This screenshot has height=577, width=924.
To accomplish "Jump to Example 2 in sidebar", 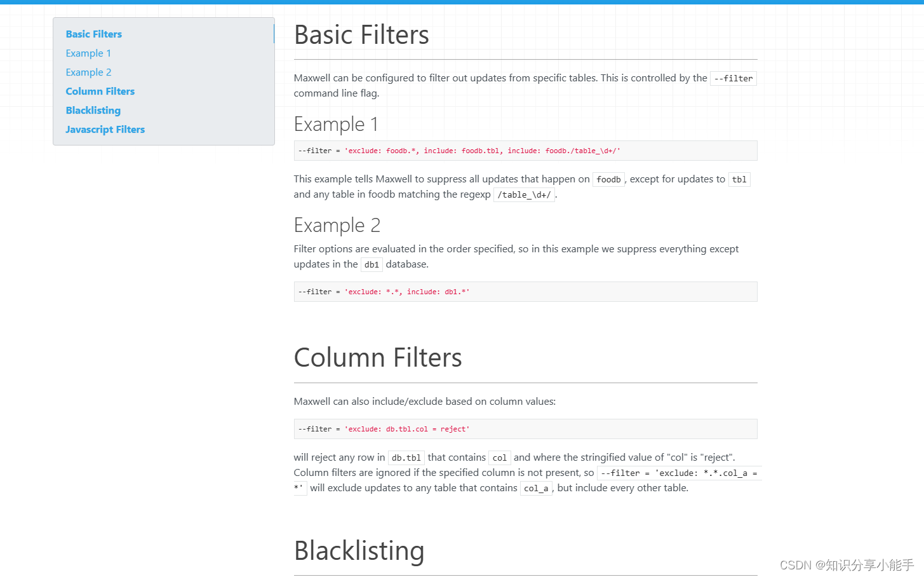I will click(88, 72).
